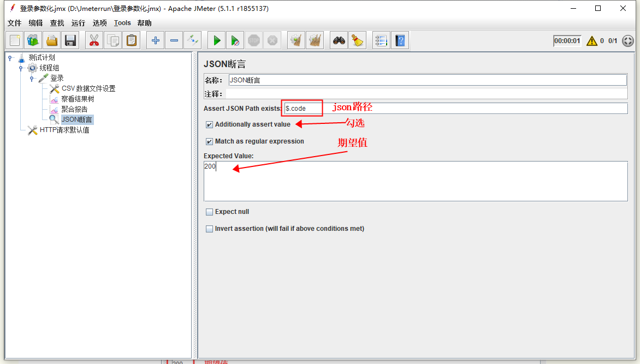This screenshot has height=364, width=640.
Task: Select 察看结果树 listener in tree
Action: (78, 99)
